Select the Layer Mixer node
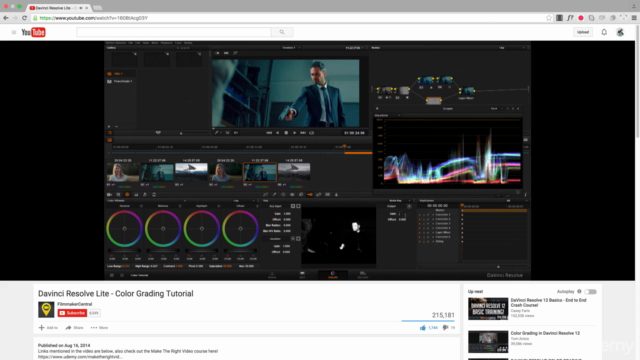 (x=467, y=90)
